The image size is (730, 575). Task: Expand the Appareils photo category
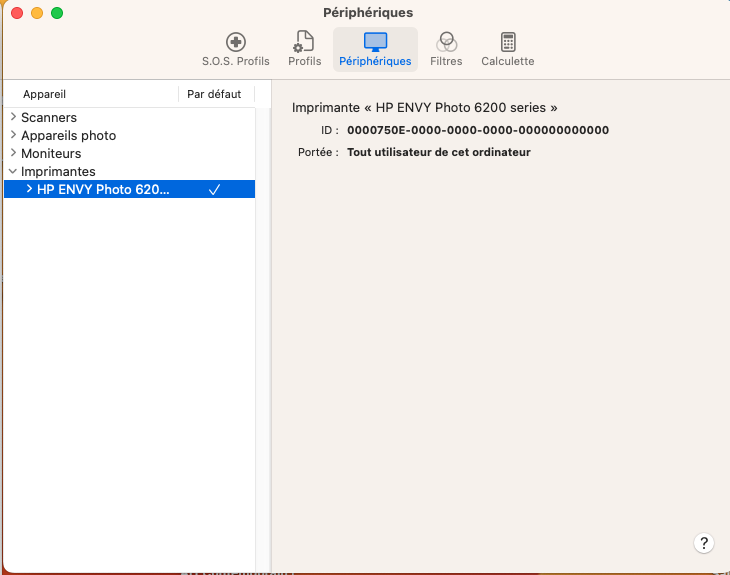tap(13, 135)
